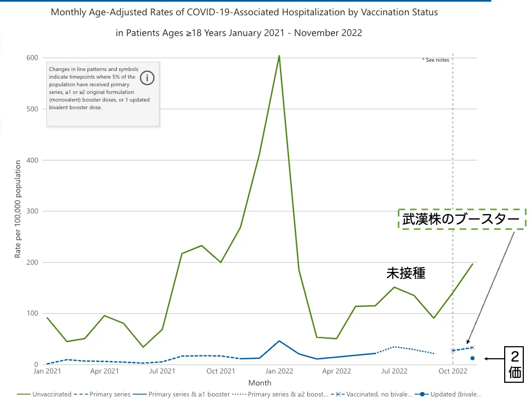
Task: Click the 'Rate per 100,000 population' axis label
Action: [17, 209]
